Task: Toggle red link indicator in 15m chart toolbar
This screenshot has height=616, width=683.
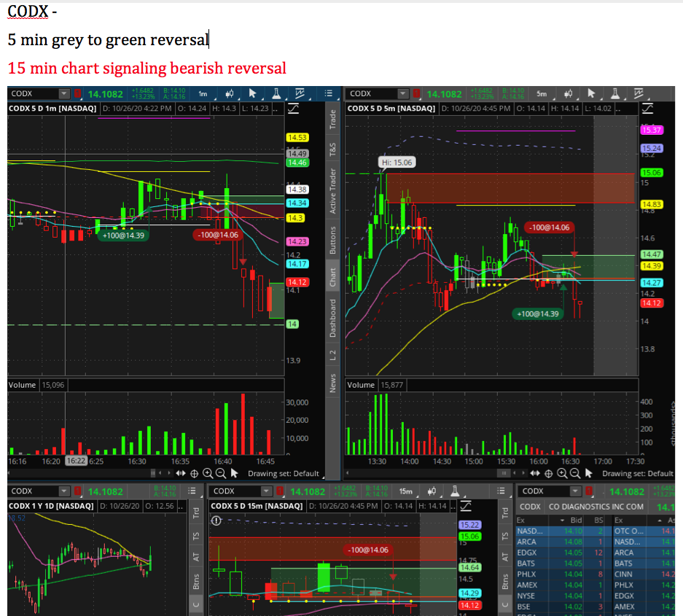Action: coord(280,491)
